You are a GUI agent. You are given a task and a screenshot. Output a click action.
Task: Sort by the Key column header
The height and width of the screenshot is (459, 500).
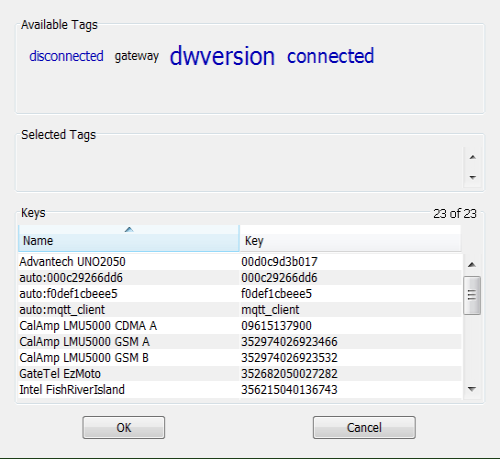(350, 238)
